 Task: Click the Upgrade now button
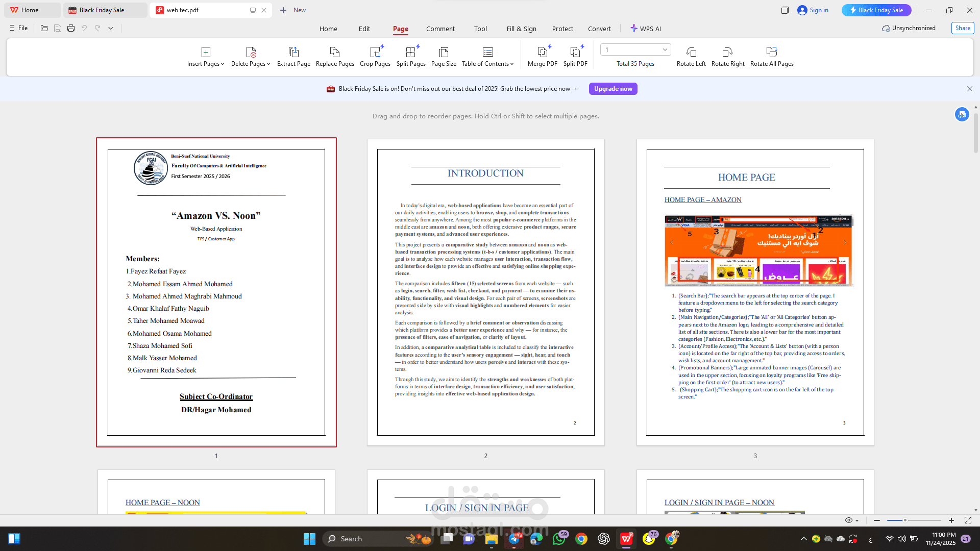coord(613,89)
